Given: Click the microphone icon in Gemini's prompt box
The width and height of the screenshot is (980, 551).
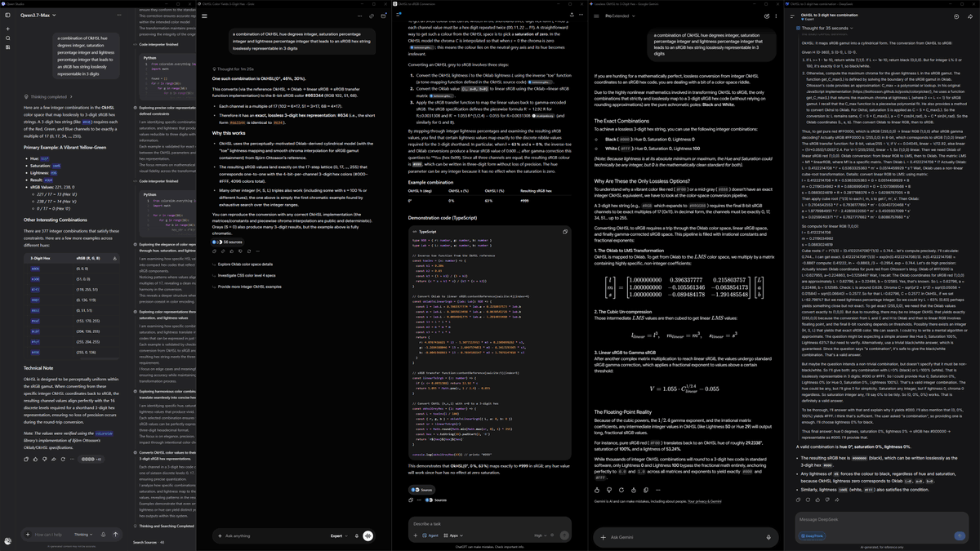Looking at the screenshot, I should (768, 537).
